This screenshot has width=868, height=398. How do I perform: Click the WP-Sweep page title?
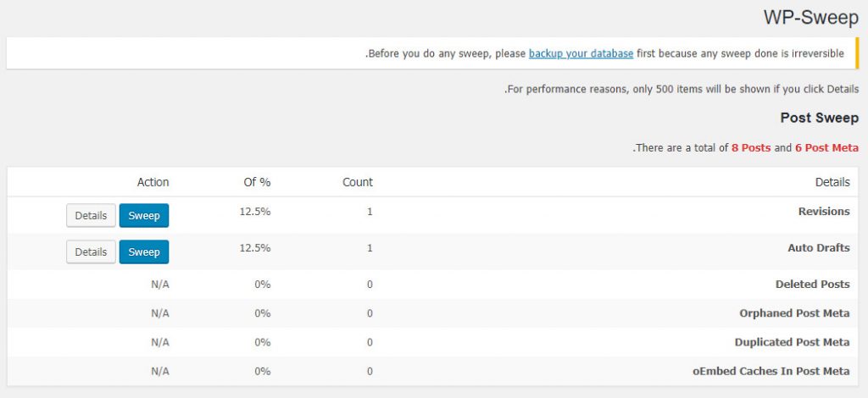(811, 18)
